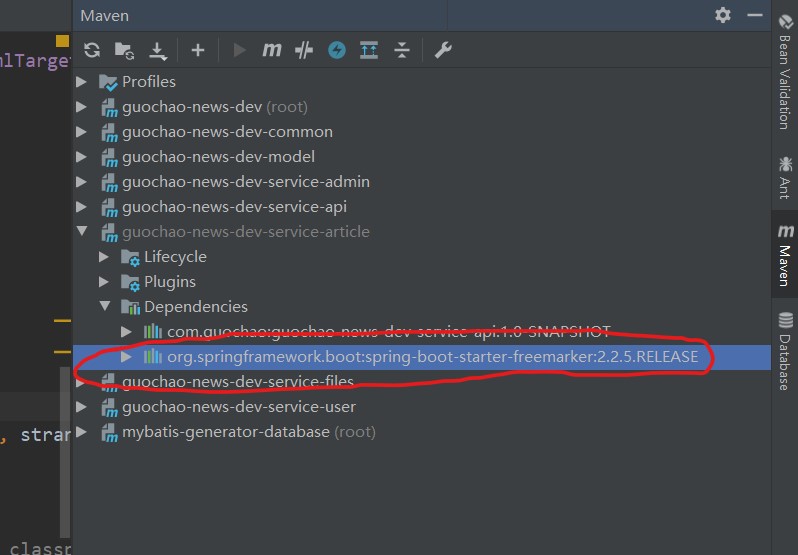Screen dimensions: 798x555
Task: Expand guochao-news-dev root project
Action: point(81,106)
